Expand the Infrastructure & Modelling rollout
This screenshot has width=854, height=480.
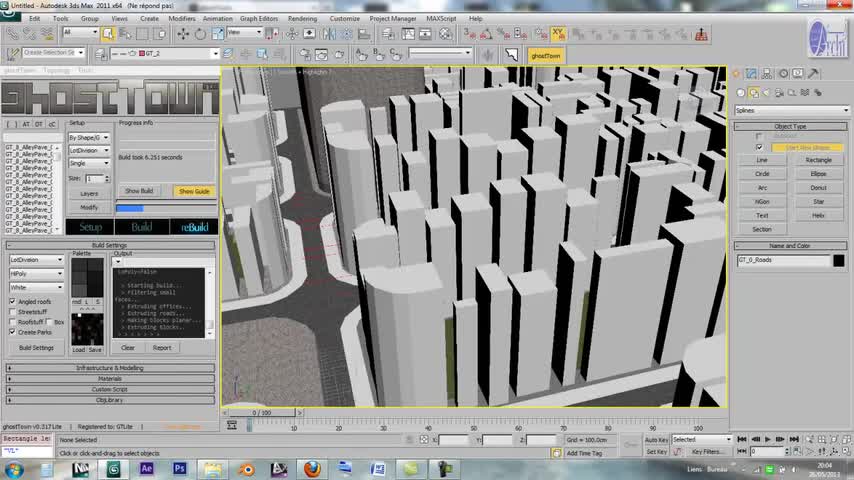tap(110, 368)
